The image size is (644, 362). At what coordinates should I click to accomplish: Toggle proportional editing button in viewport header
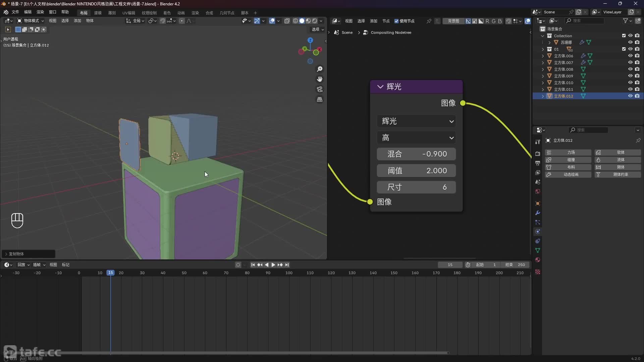click(x=182, y=21)
